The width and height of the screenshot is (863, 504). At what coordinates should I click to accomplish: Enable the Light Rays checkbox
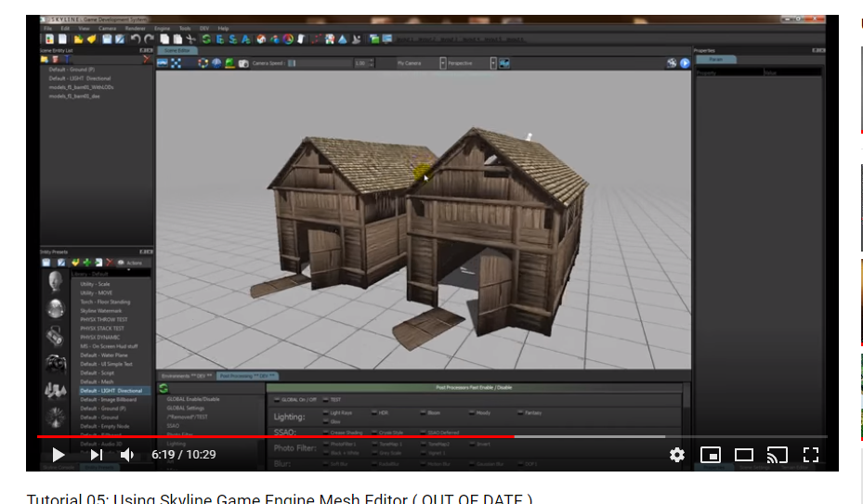click(x=326, y=413)
